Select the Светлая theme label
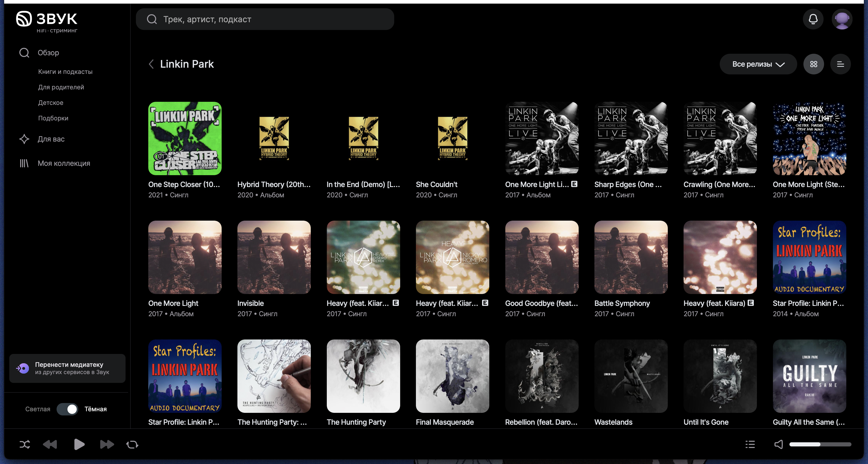 [38, 409]
